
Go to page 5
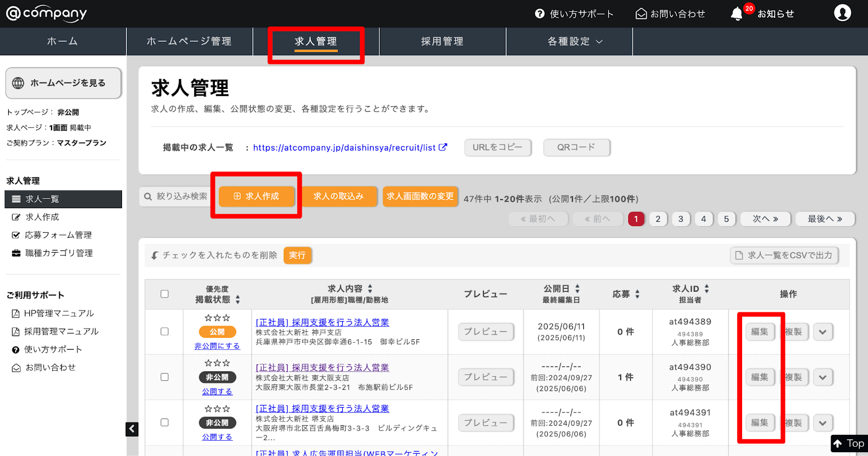[x=726, y=219]
